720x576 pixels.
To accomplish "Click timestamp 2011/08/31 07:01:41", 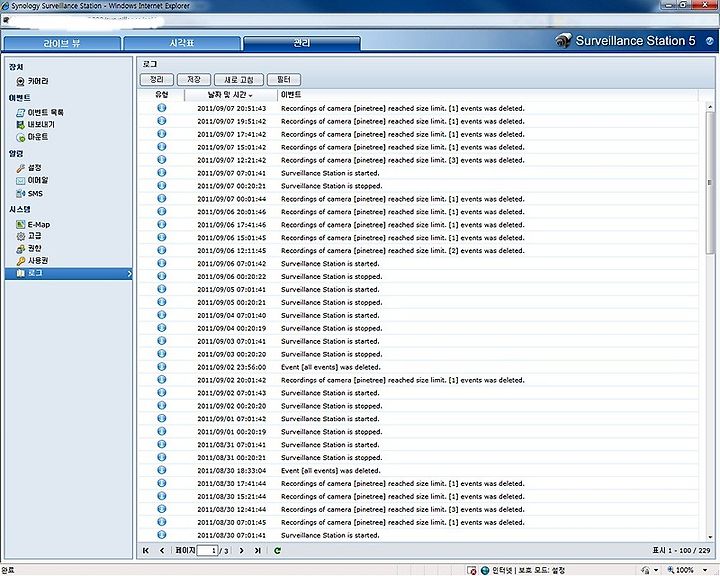I will pyautogui.click(x=231, y=445).
